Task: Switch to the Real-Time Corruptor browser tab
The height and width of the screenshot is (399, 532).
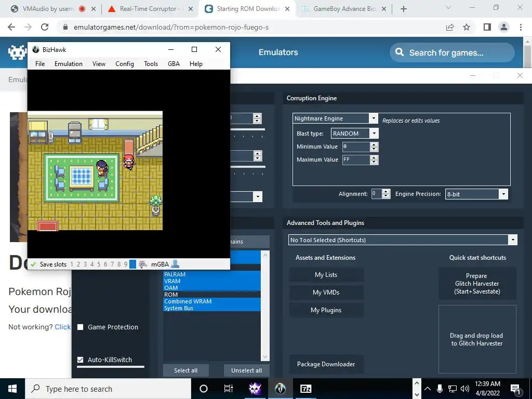Action: 148,9
